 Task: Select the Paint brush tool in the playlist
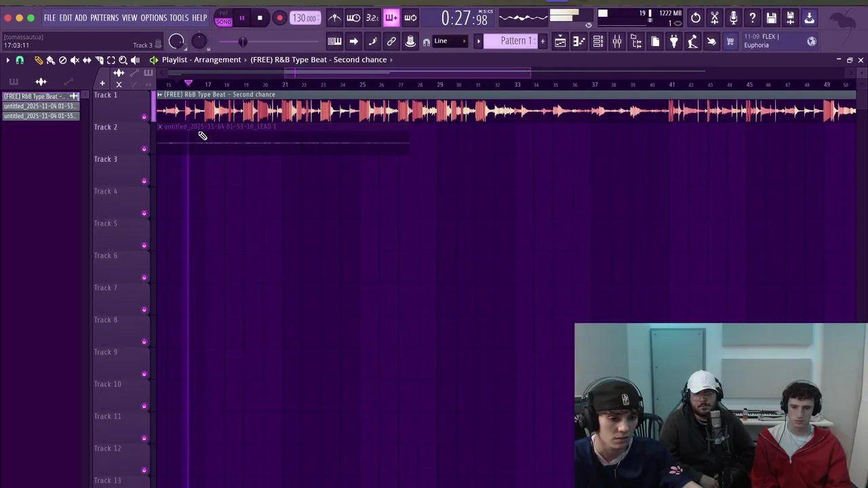click(50, 60)
